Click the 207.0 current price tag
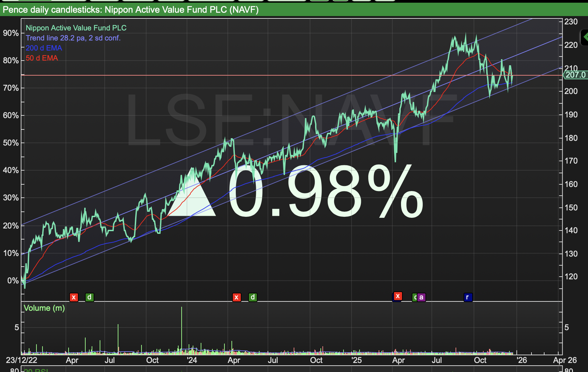The width and height of the screenshot is (588, 372). click(x=575, y=75)
